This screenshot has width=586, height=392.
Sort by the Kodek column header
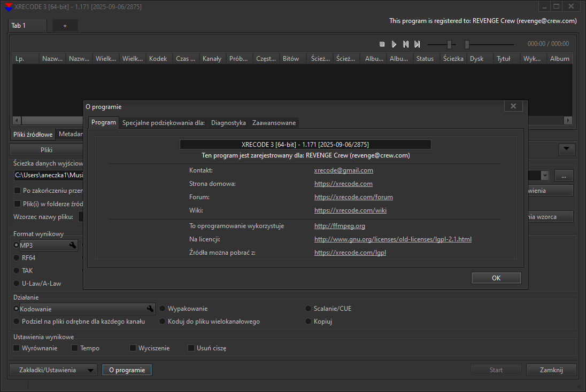click(x=158, y=59)
